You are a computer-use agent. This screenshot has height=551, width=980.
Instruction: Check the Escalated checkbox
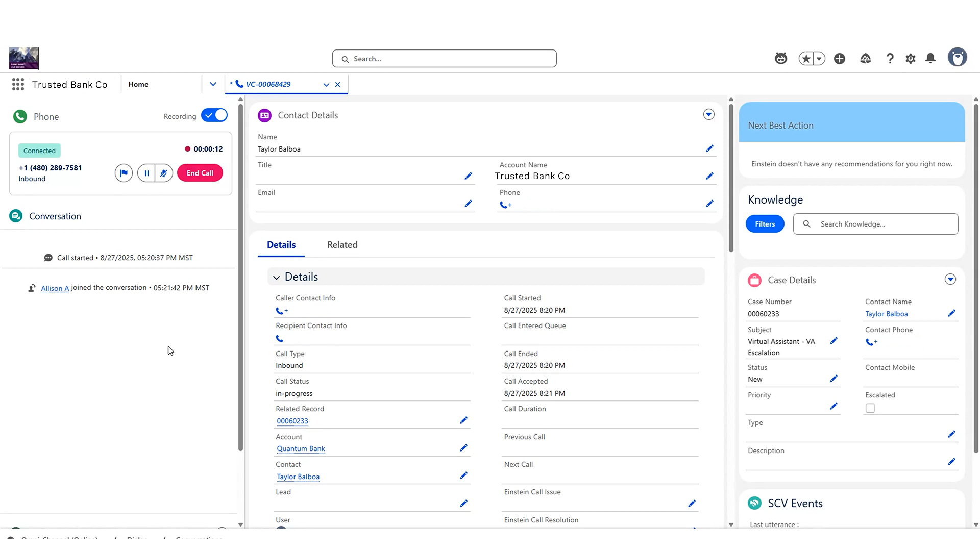coord(870,408)
